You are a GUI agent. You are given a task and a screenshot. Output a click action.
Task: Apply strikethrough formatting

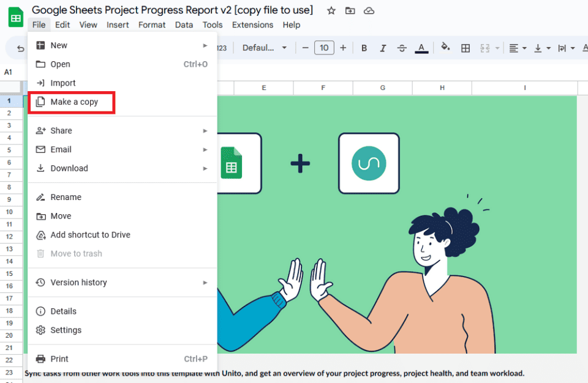(402, 47)
